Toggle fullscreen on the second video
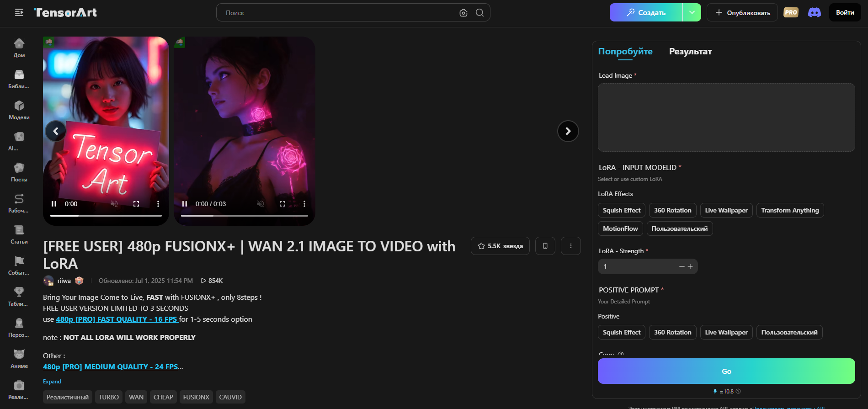This screenshot has height=409, width=868. click(282, 204)
